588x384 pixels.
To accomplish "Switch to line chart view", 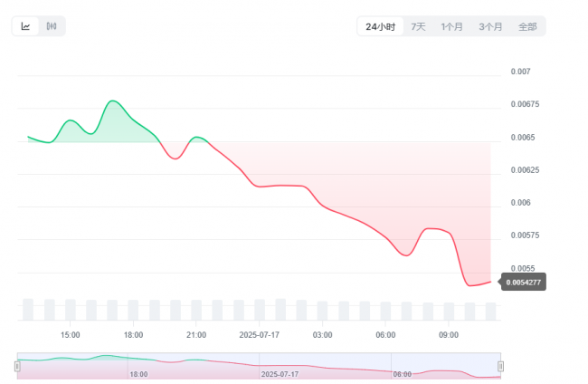I will click(25, 26).
